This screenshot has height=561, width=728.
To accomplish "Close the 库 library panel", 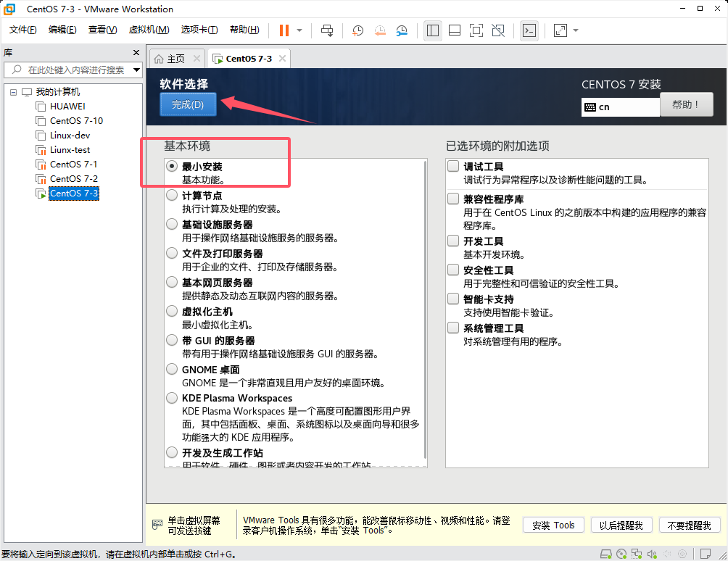I will click(136, 52).
